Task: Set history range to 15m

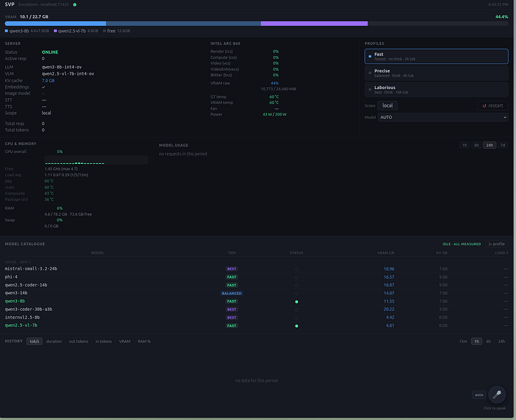Action: [x=462, y=341]
